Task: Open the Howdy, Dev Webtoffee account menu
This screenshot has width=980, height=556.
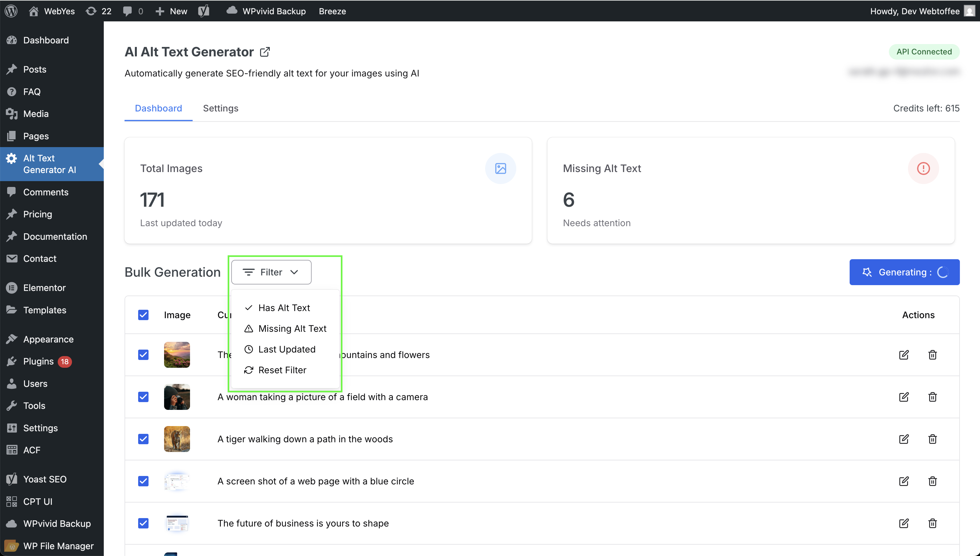Action: coord(922,11)
